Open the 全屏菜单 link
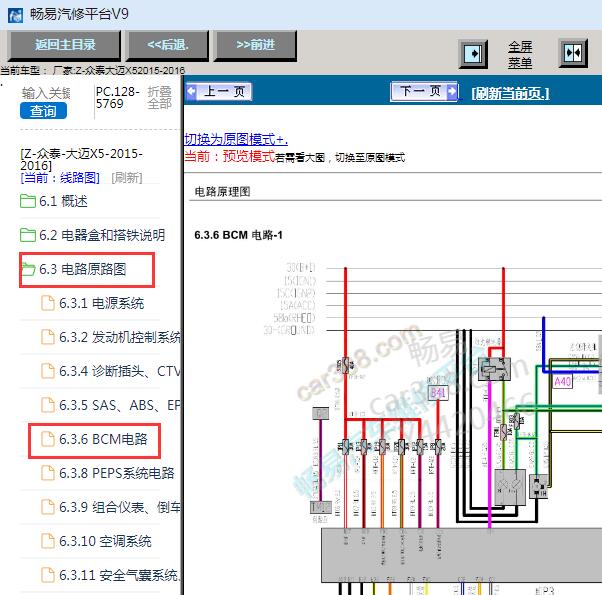 pyautogui.click(x=520, y=55)
